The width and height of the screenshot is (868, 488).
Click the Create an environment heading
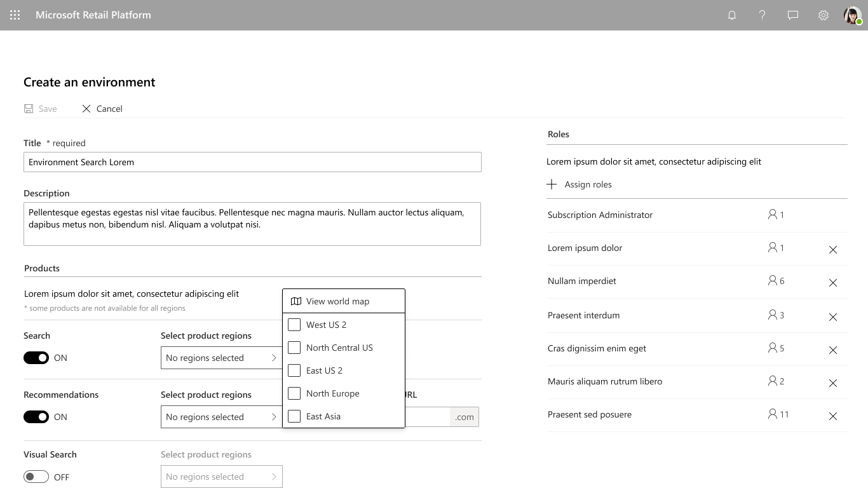click(90, 82)
